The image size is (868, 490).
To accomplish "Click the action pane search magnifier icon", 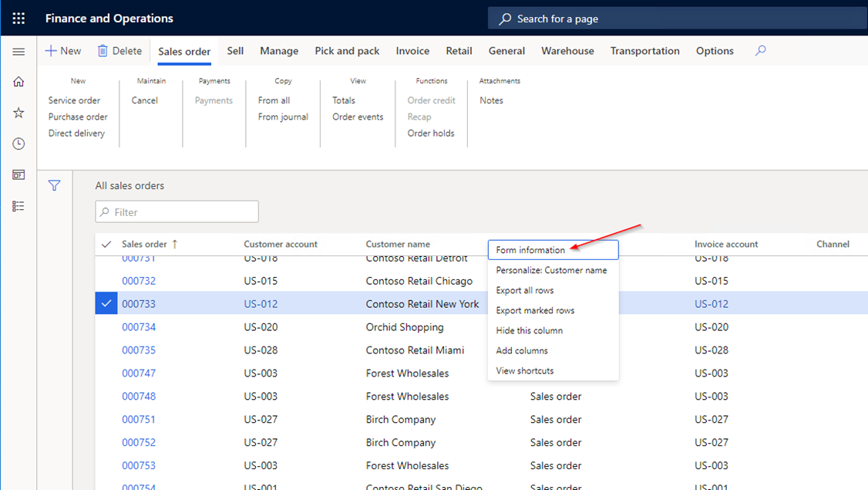I will click(761, 50).
